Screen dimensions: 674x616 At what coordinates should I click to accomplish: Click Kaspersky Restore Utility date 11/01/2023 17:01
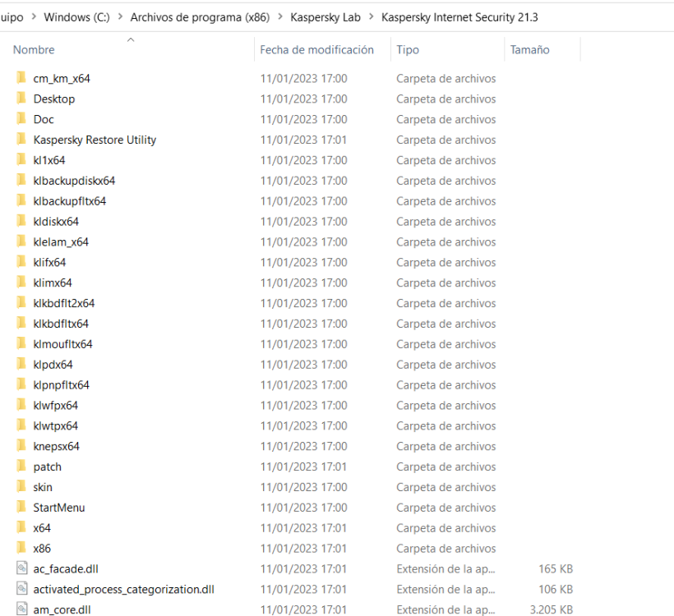(x=303, y=140)
